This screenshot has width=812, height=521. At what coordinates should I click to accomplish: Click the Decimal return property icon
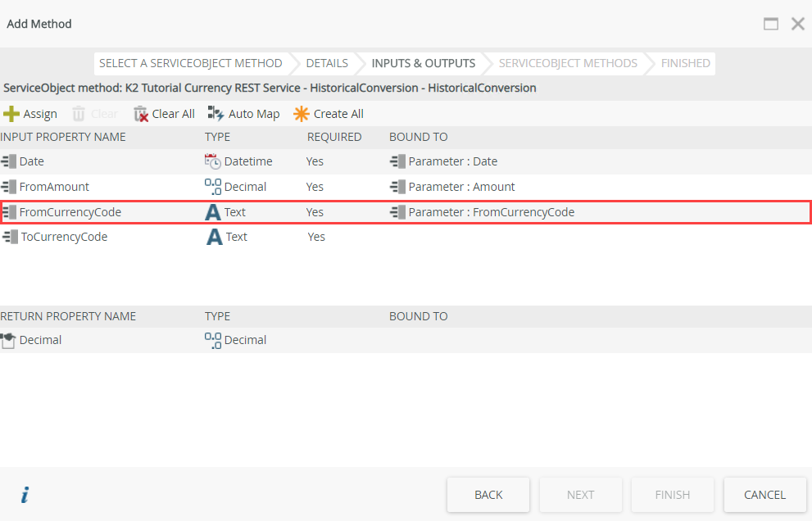[9, 340]
